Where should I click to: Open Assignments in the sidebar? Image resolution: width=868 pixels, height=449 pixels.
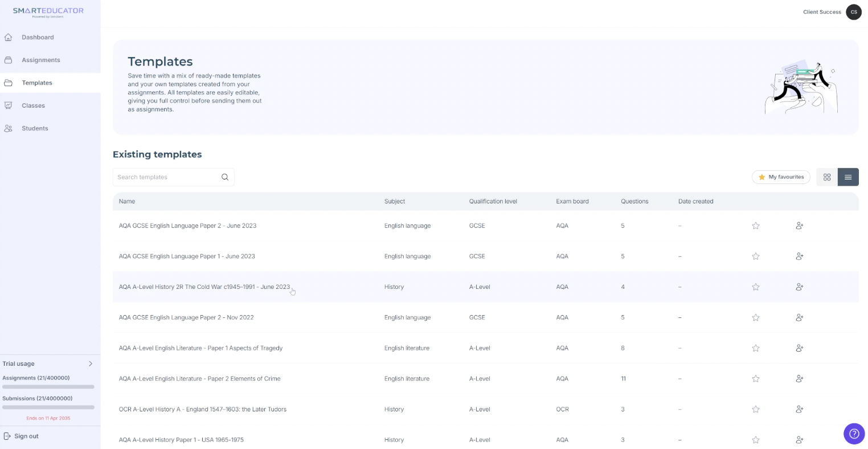pos(40,60)
